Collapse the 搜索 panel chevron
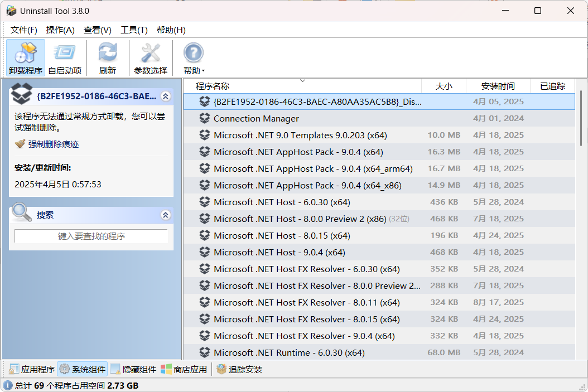Viewport: 588px width, 392px height. [x=165, y=215]
